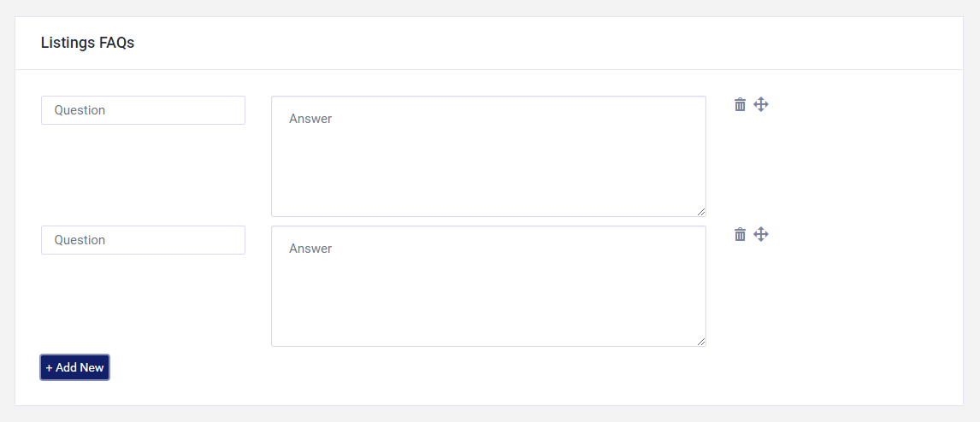This screenshot has height=422, width=980.
Task: Grab the four-arrow reorder icon in the bottom row
Action: (761, 235)
